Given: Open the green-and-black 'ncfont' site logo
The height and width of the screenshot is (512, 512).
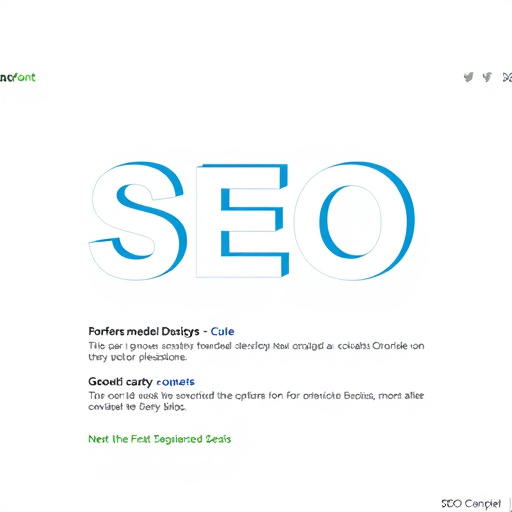Looking at the screenshot, I should coord(18,77).
